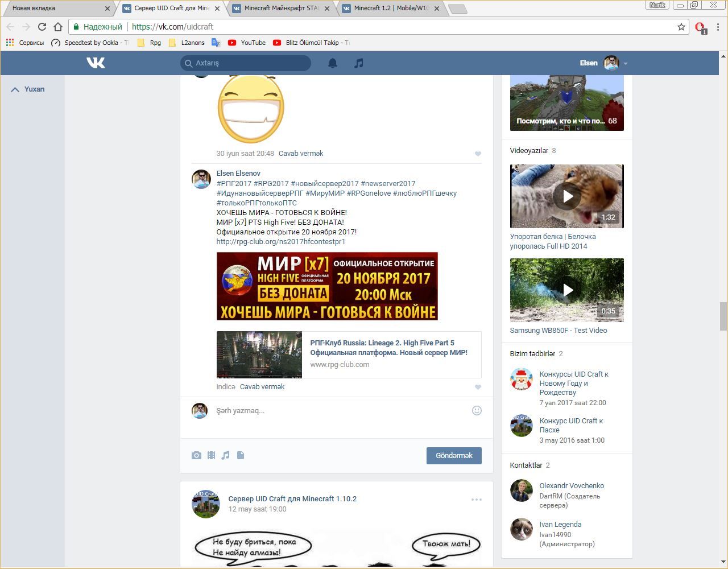This screenshot has width=728, height=569.
Task: Open the L2anons bookmarks folder
Action: [x=187, y=43]
